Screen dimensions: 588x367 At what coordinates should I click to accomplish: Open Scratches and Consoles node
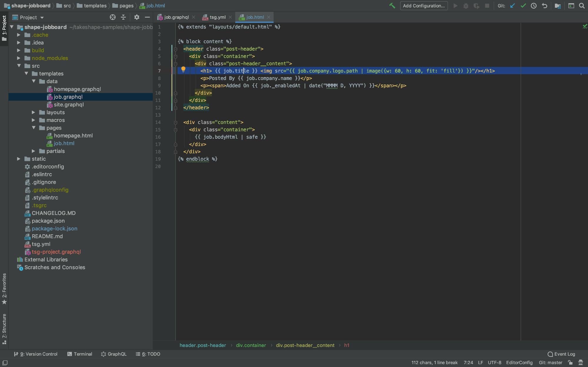coord(55,267)
